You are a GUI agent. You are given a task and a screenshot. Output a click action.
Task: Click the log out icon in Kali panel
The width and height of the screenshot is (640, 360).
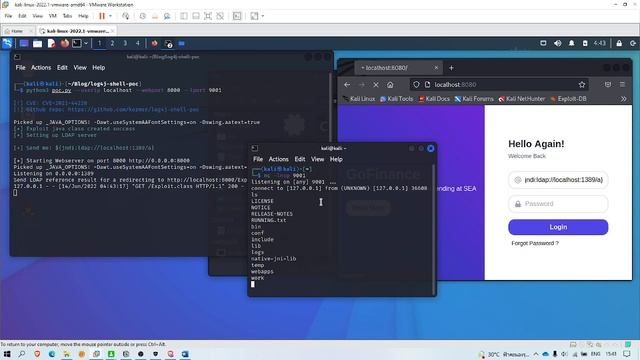tap(633, 43)
